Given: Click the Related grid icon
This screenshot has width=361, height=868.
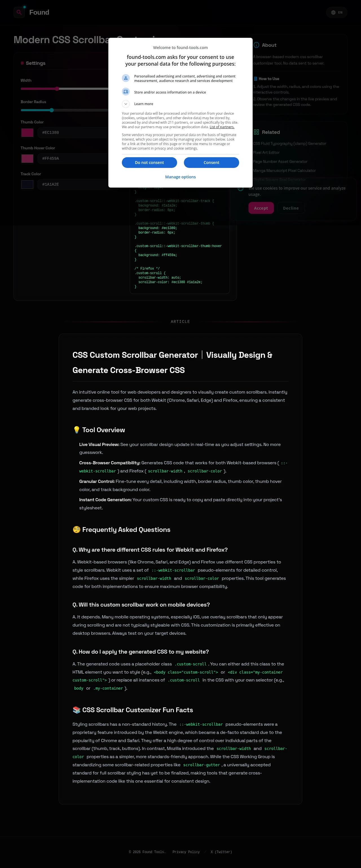Looking at the screenshot, I should [x=256, y=132].
